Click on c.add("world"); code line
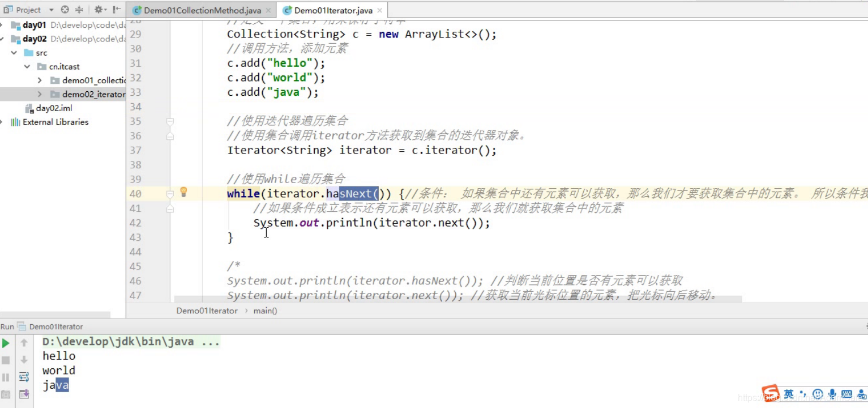This screenshot has width=868, height=408. point(276,78)
